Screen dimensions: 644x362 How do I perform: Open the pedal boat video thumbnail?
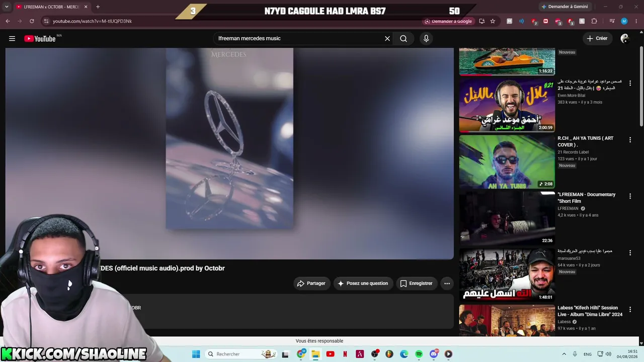click(507, 61)
